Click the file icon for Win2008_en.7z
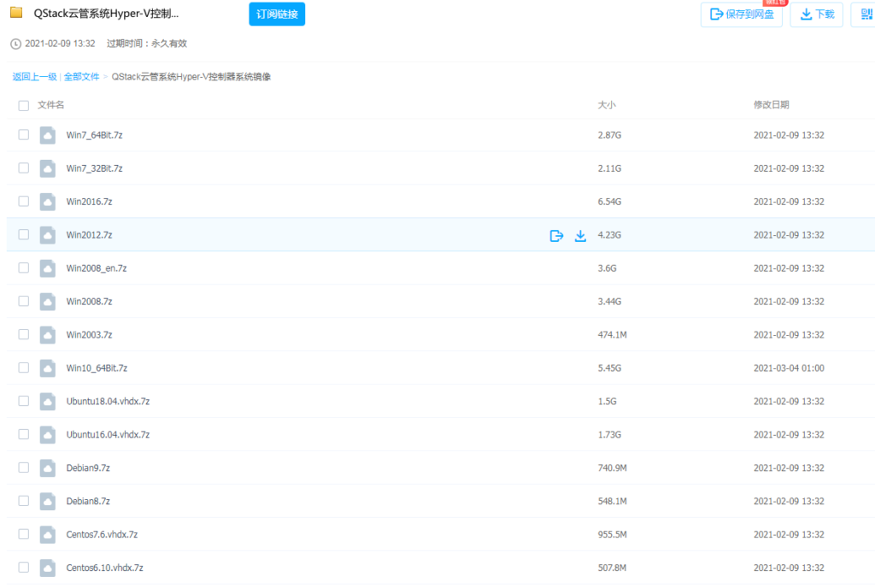This screenshot has height=588, width=875. [x=48, y=268]
